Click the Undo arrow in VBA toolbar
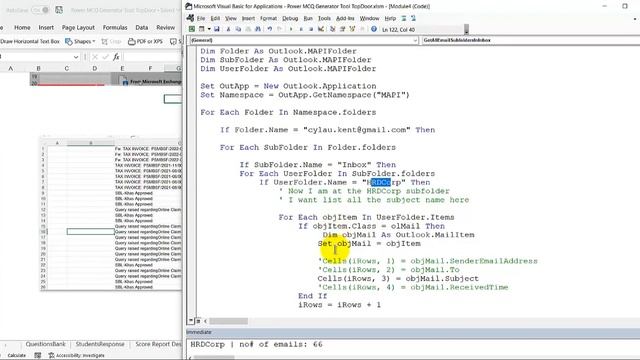Image resolution: width=640 pixels, height=360 pixels. click(x=270, y=29)
